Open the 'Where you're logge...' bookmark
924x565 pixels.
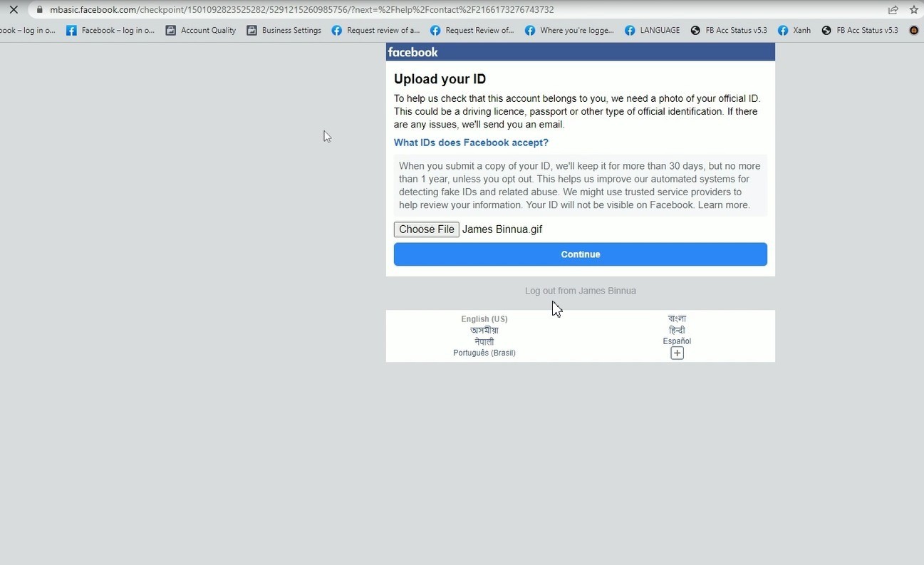tap(569, 31)
